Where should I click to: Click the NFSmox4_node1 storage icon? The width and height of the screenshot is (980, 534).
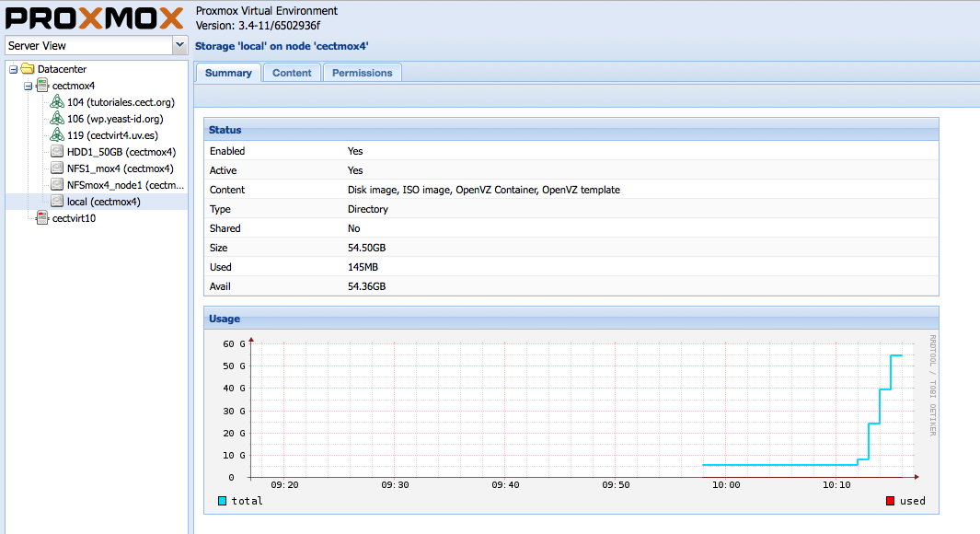point(57,184)
